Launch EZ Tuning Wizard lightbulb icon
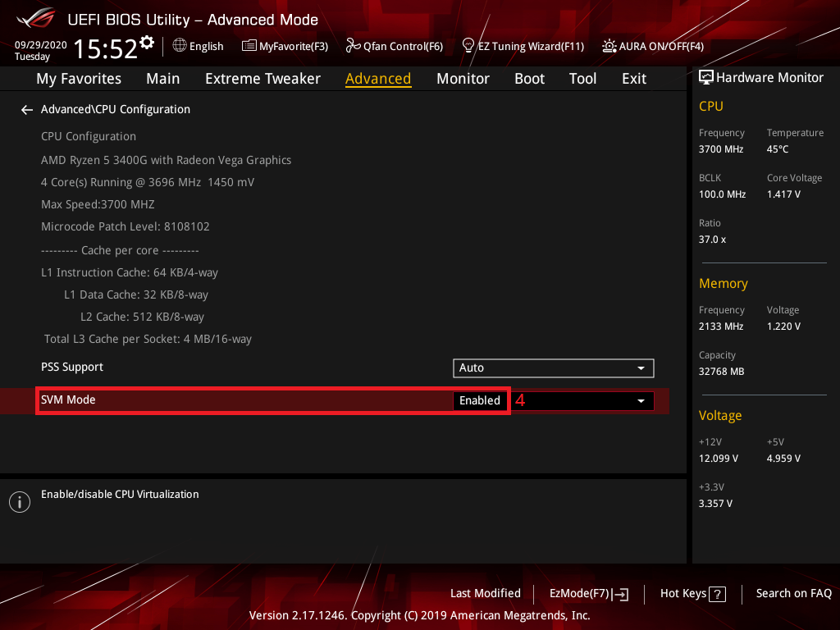The height and width of the screenshot is (630, 840). [468, 46]
